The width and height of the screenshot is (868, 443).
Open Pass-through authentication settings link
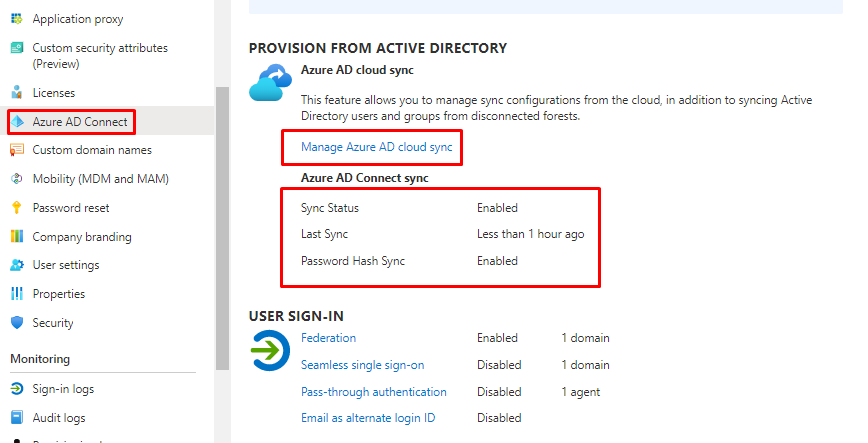pos(373,392)
